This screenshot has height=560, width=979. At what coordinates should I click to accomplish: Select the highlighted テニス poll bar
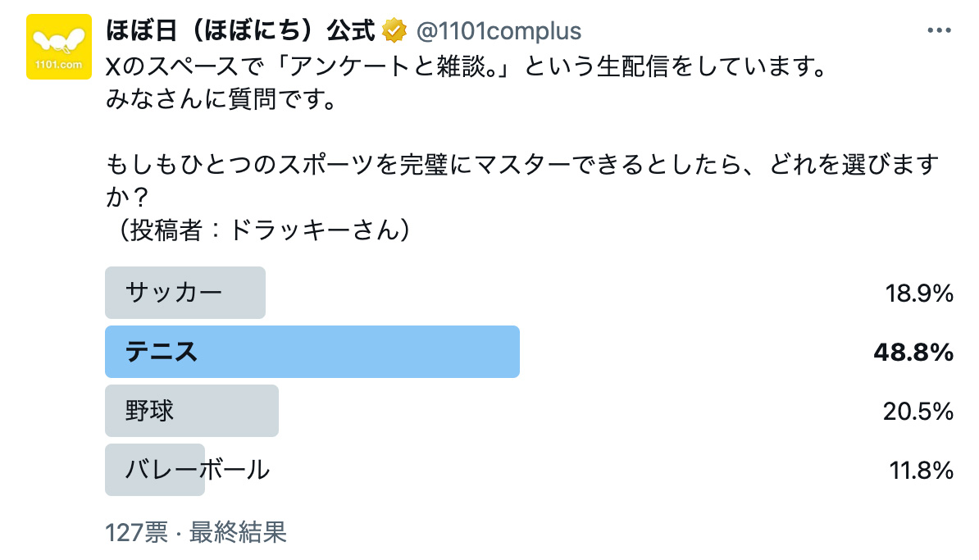[x=312, y=352]
